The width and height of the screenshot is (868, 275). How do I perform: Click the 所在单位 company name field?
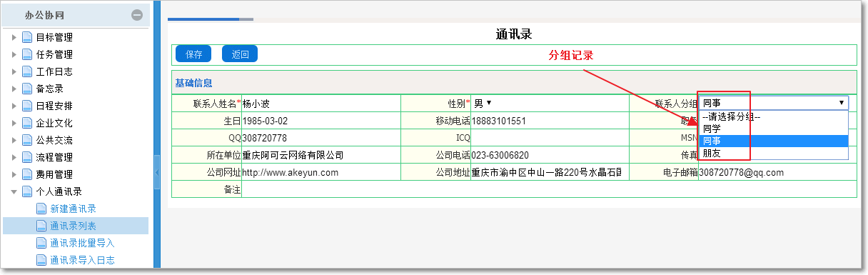[321, 155]
